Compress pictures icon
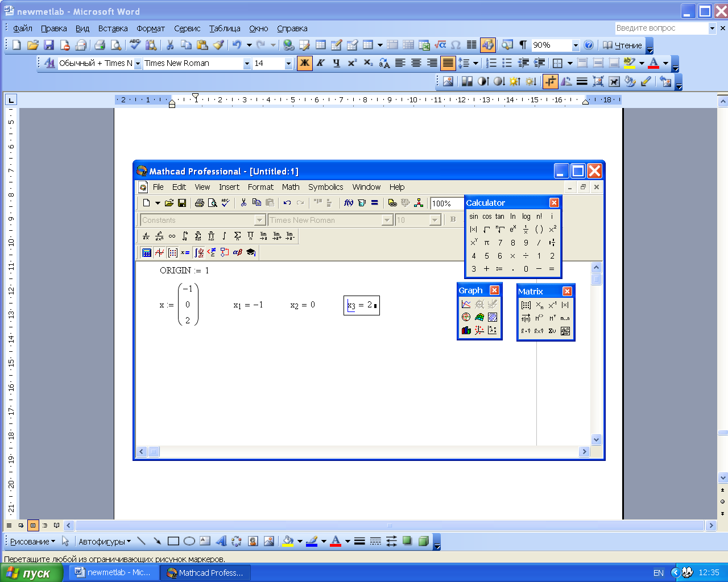This screenshot has width=728, height=582. point(598,81)
